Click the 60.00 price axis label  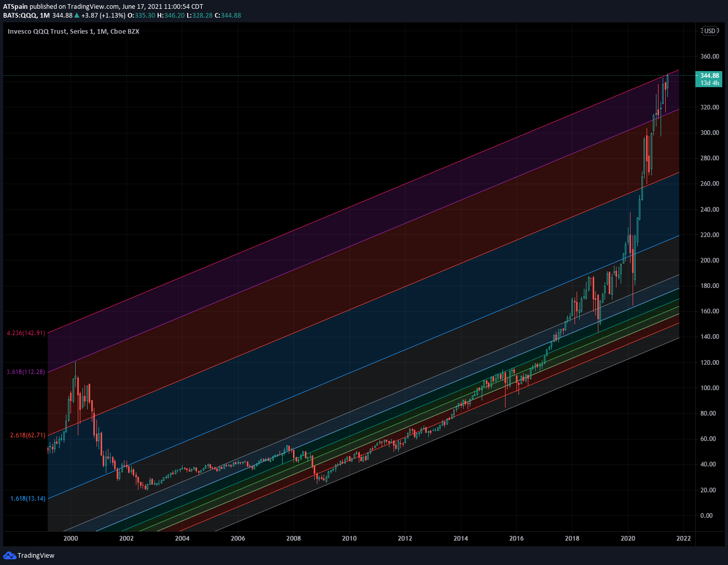coord(709,439)
